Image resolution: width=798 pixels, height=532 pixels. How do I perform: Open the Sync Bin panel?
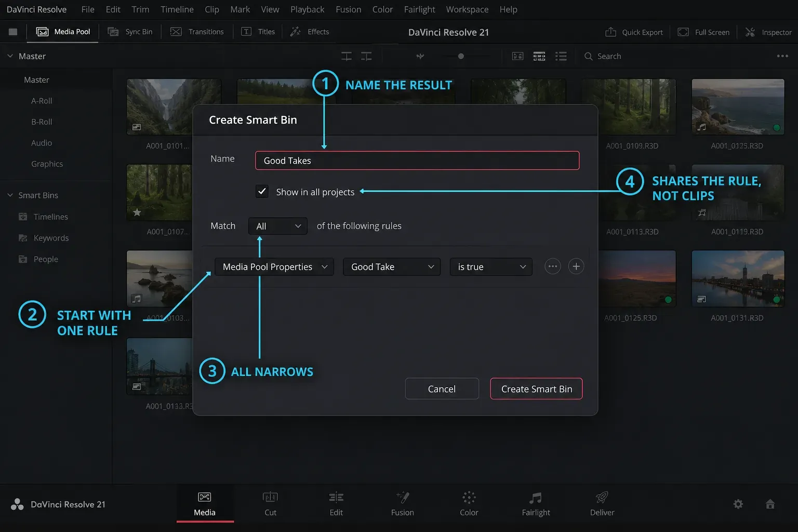[x=130, y=32]
